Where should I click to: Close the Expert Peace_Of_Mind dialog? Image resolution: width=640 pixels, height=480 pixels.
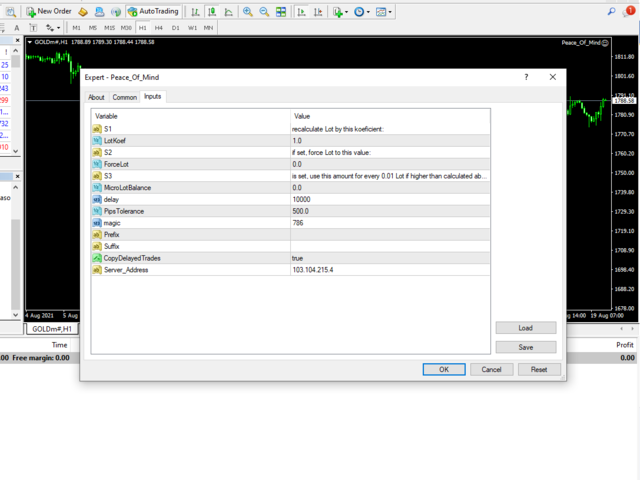point(553,77)
